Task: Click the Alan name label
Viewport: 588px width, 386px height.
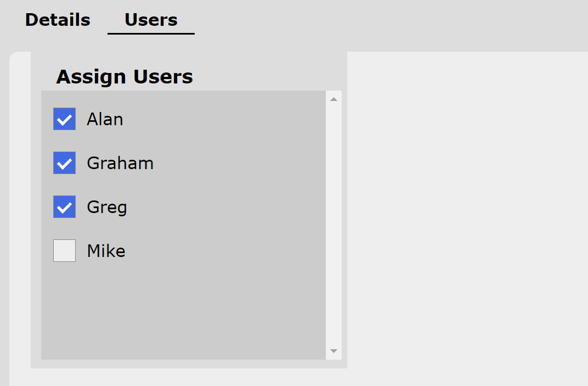Action: click(105, 119)
